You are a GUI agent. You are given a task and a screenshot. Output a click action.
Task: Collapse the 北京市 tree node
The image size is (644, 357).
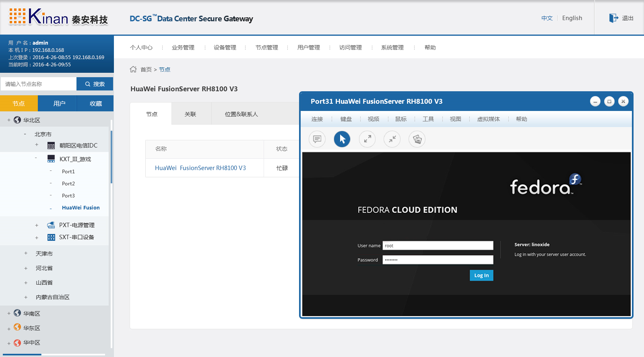[x=25, y=134]
